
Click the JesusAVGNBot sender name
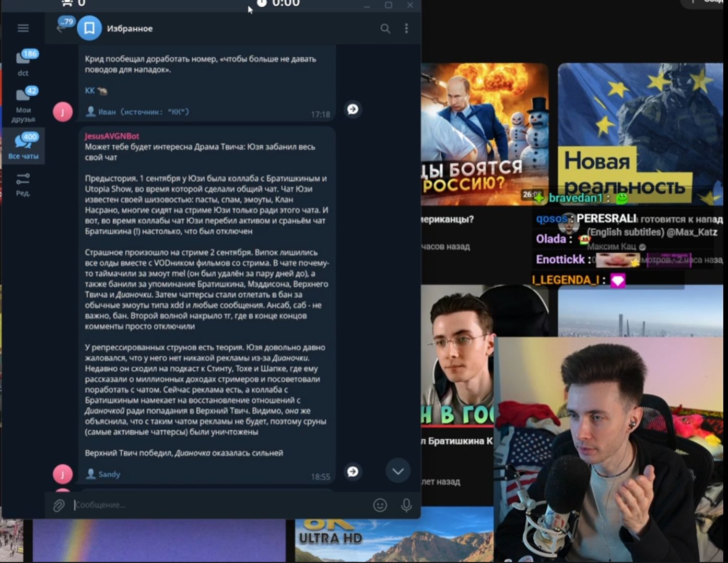click(112, 136)
